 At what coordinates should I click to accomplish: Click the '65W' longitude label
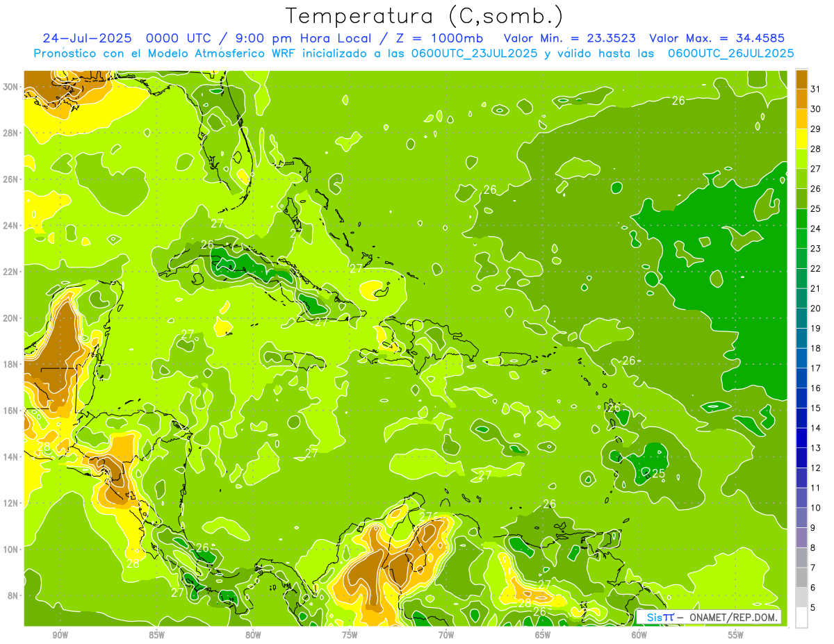[x=543, y=635]
